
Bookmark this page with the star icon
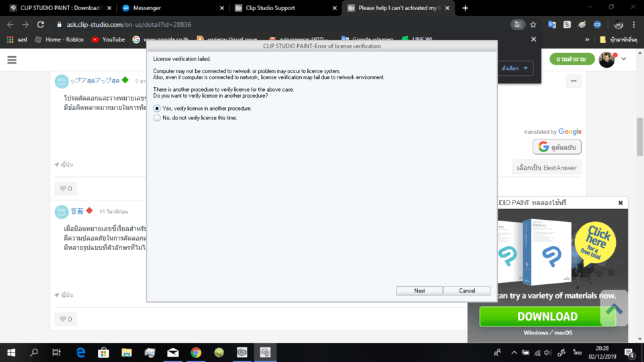point(533,25)
